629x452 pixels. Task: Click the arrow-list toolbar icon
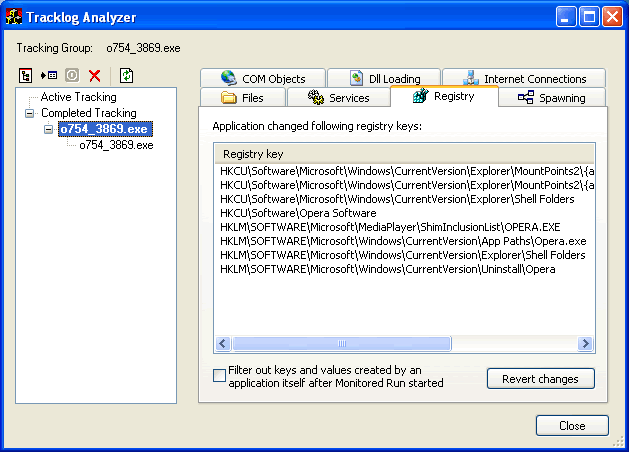[49, 75]
